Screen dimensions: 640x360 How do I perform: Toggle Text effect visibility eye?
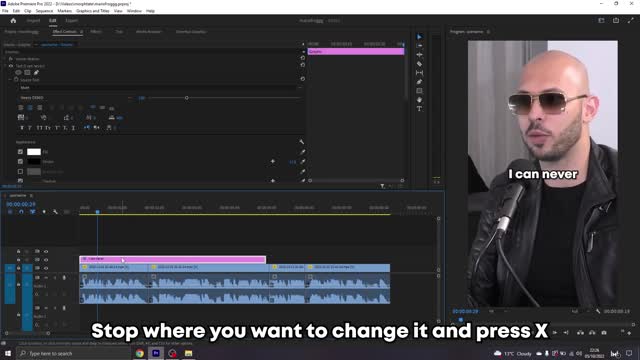click(11, 66)
